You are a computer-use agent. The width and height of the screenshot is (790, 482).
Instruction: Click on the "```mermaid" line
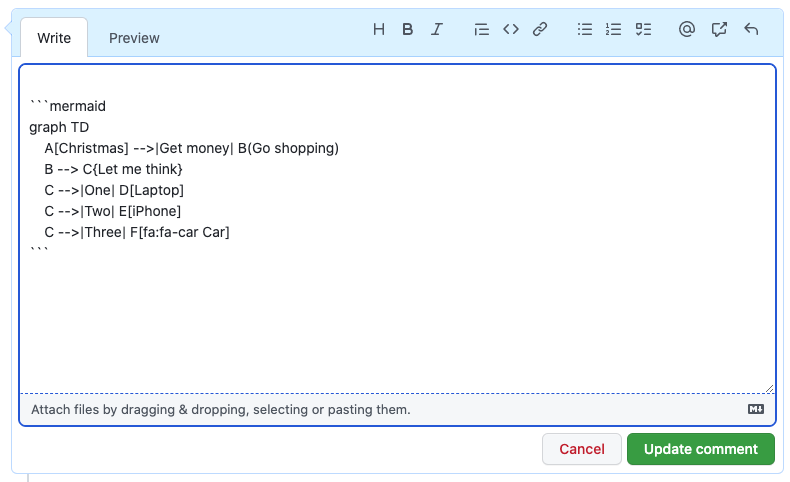68,106
